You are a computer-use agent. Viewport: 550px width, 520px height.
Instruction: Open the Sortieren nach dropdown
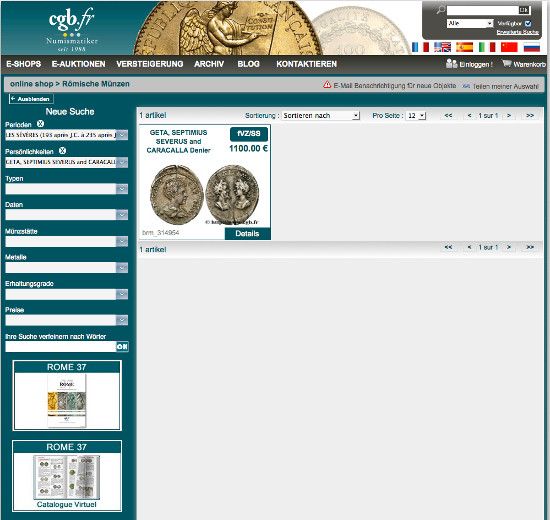tap(321, 115)
